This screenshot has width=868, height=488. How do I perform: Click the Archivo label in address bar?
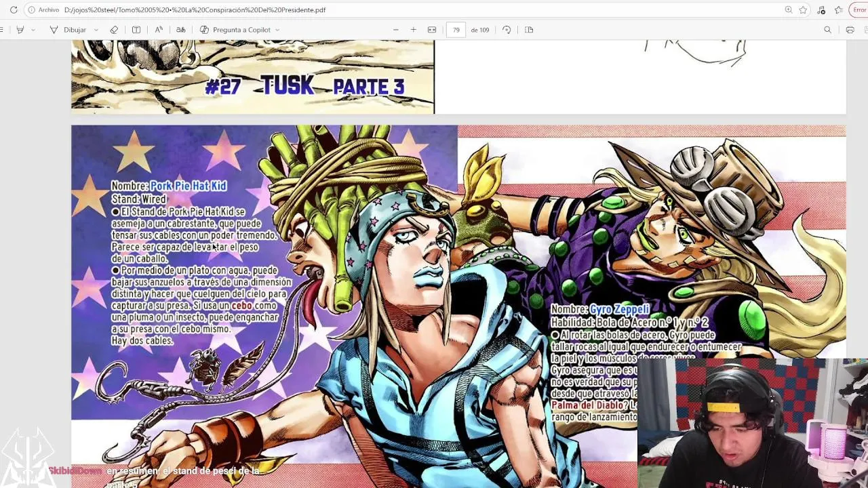(49, 10)
